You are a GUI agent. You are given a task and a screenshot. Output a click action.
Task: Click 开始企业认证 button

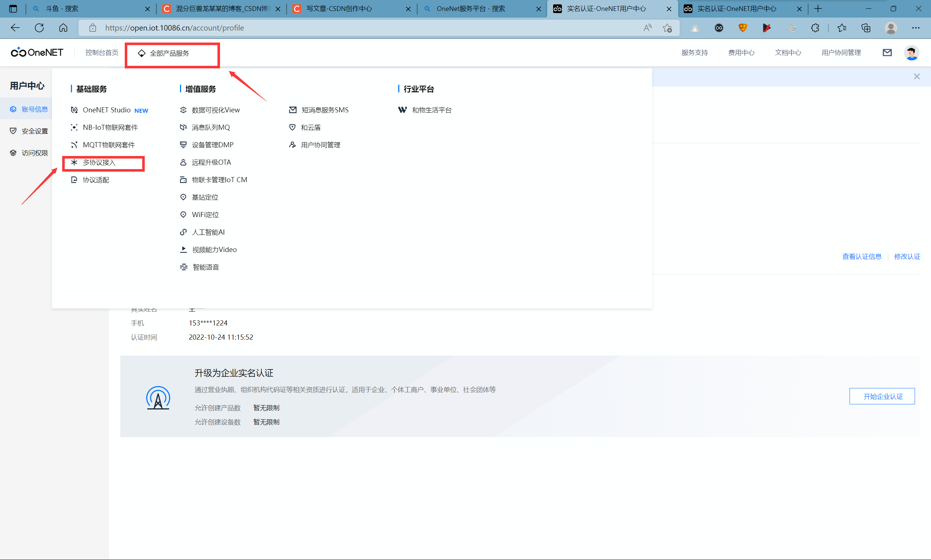pyautogui.click(x=882, y=396)
